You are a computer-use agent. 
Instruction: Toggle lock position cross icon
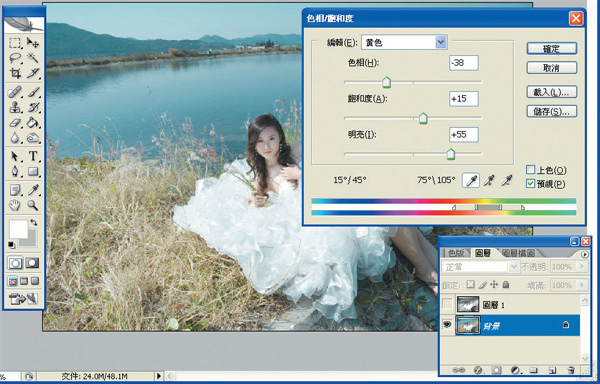click(x=494, y=285)
